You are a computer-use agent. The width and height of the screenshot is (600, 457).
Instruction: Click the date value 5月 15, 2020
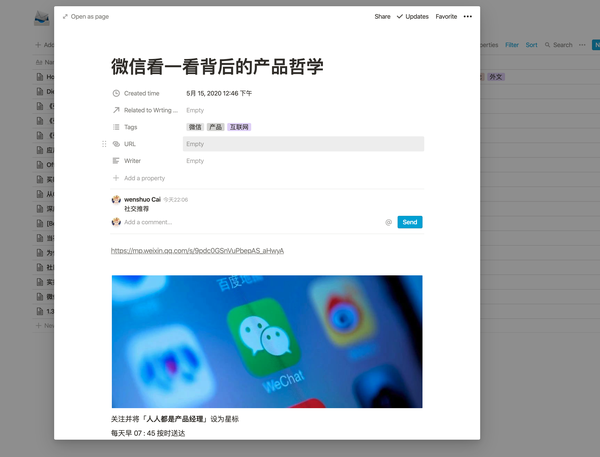219,93
